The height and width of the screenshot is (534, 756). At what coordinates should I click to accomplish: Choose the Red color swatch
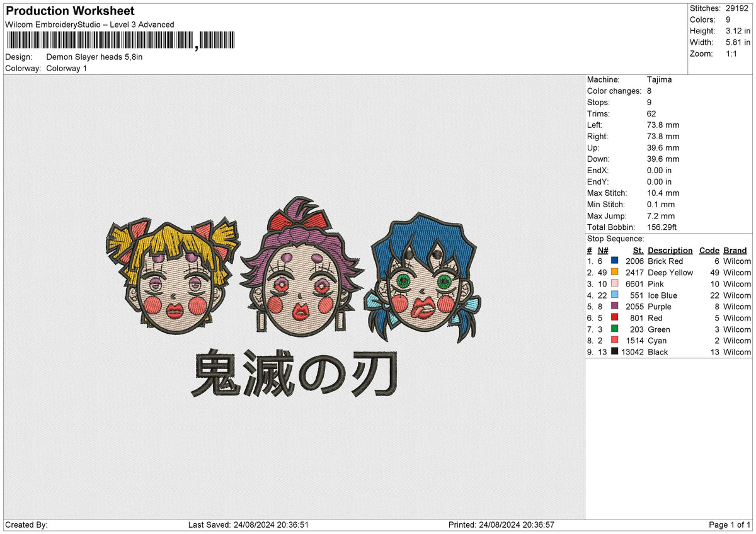coord(614,317)
